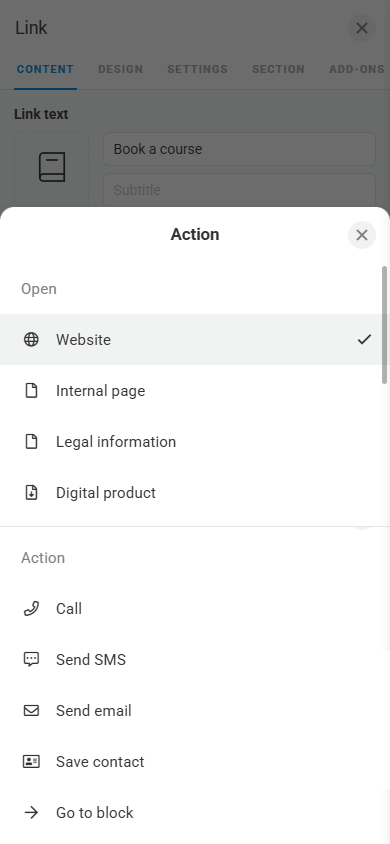Image resolution: width=390 pixels, height=844 pixels.
Task: Click the arrow icon beside Go to block
Action: coord(31,813)
